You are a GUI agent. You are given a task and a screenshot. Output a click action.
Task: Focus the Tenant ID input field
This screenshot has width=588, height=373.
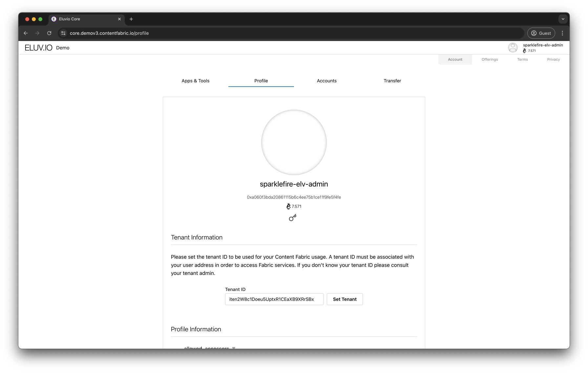(x=274, y=299)
